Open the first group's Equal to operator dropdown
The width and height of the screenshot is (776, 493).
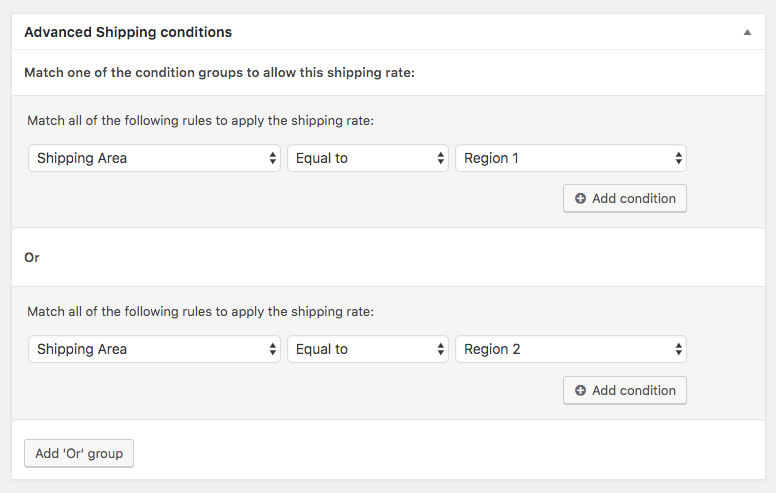368,158
